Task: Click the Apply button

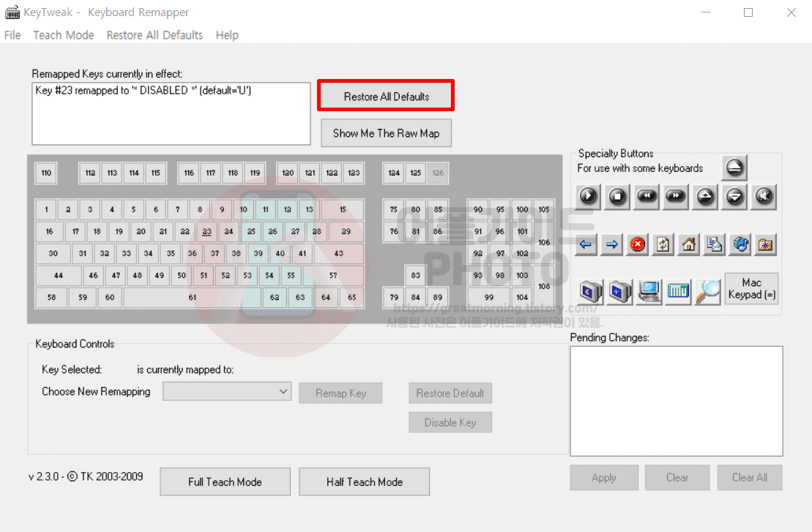Action: [x=604, y=478]
